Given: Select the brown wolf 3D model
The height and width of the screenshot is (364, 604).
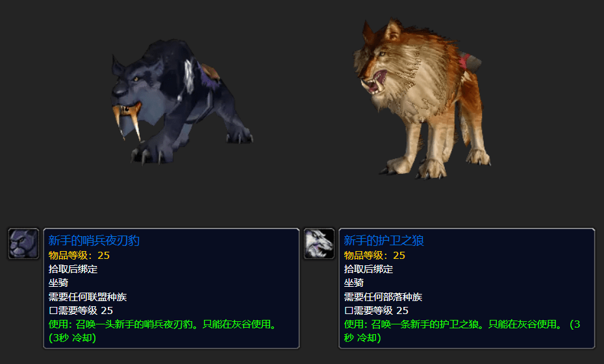Looking at the screenshot, I should point(421,99).
